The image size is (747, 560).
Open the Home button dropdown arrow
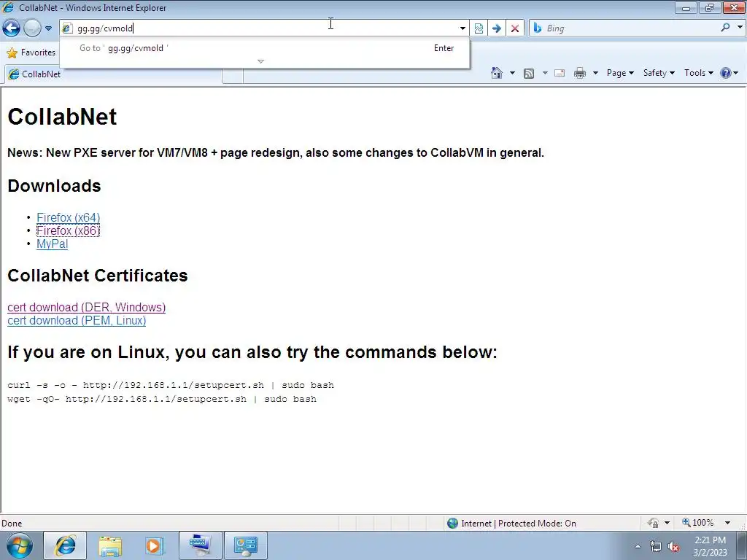pyautogui.click(x=512, y=74)
